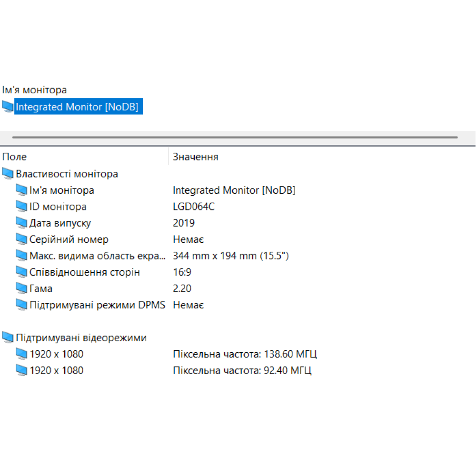This screenshot has height=476, width=476.
Task: Expand the Підтримувані відеорежими section
Action: [x=80, y=337]
